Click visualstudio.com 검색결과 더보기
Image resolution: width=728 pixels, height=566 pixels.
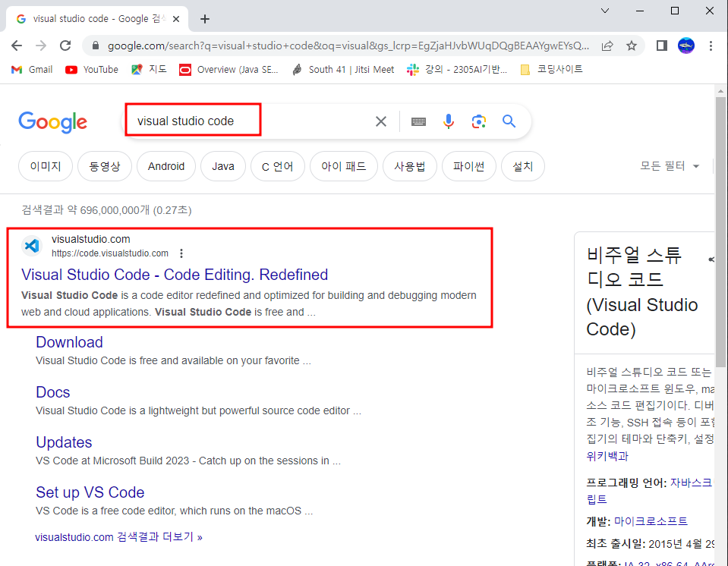pyautogui.click(x=119, y=537)
